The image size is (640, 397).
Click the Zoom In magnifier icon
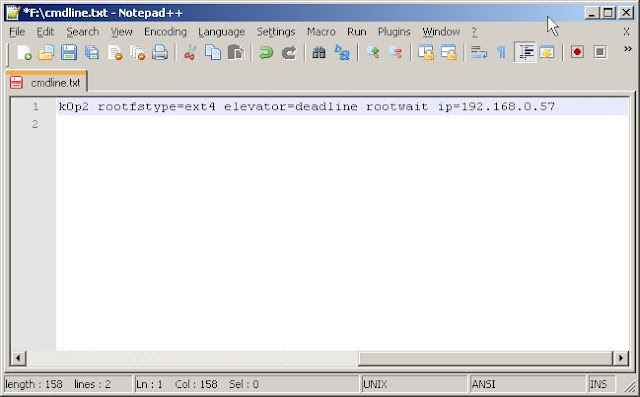pos(372,53)
